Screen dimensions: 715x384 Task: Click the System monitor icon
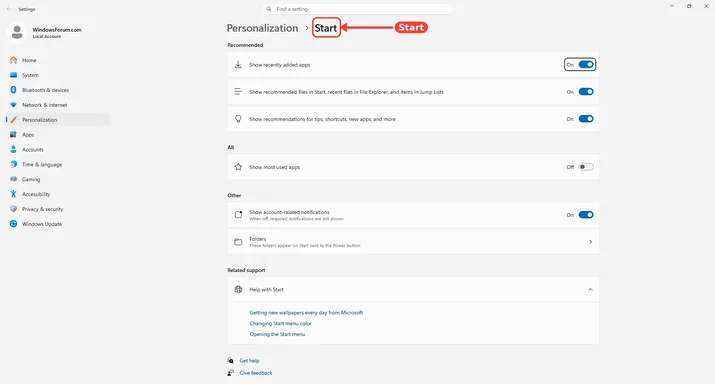click(x=13, y=75)
